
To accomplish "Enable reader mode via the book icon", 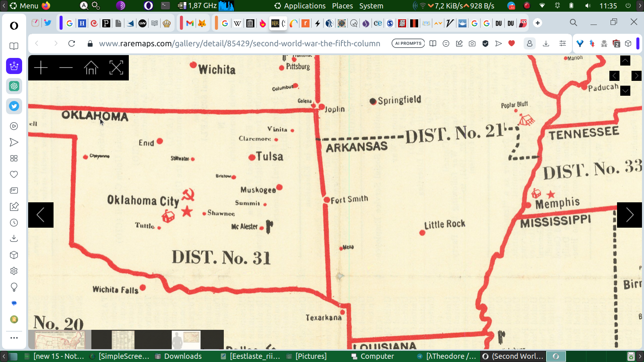I will [433, 43].
